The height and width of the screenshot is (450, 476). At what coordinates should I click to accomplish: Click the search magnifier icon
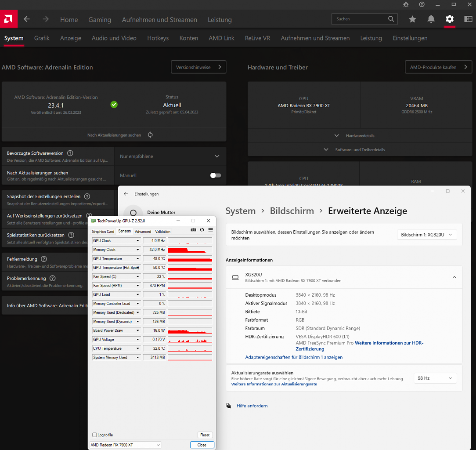[x=391, y=19]
